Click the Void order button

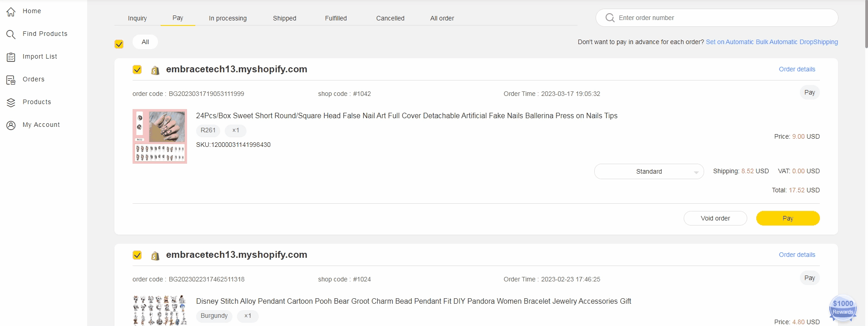point(715,218)
